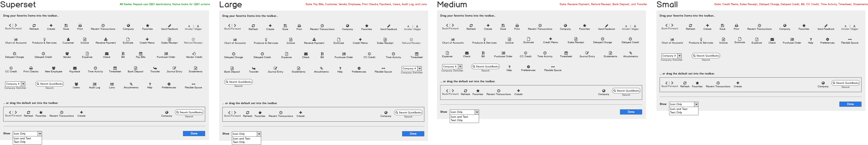Click the Paycheck icon in the Superset panel
868x145 pixels.
tap(75, 68)
